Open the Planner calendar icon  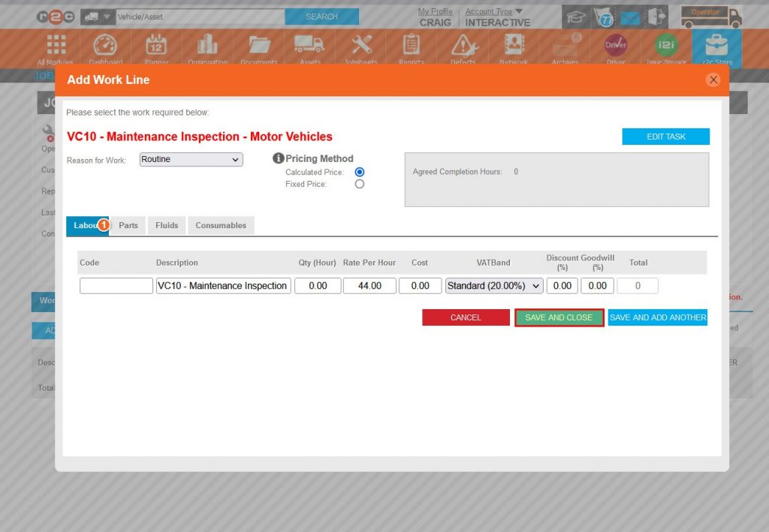[x=155, y=47]
